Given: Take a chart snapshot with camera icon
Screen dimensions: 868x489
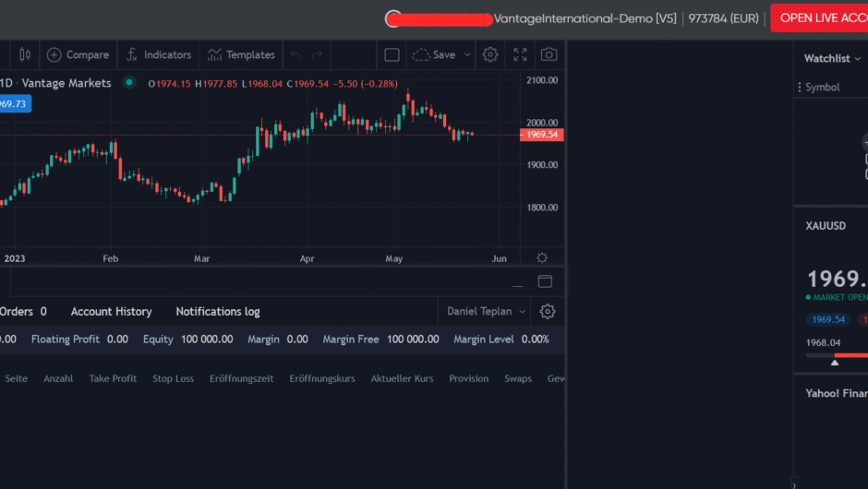Looking at the screenshot, I should [x=549, y=54].
